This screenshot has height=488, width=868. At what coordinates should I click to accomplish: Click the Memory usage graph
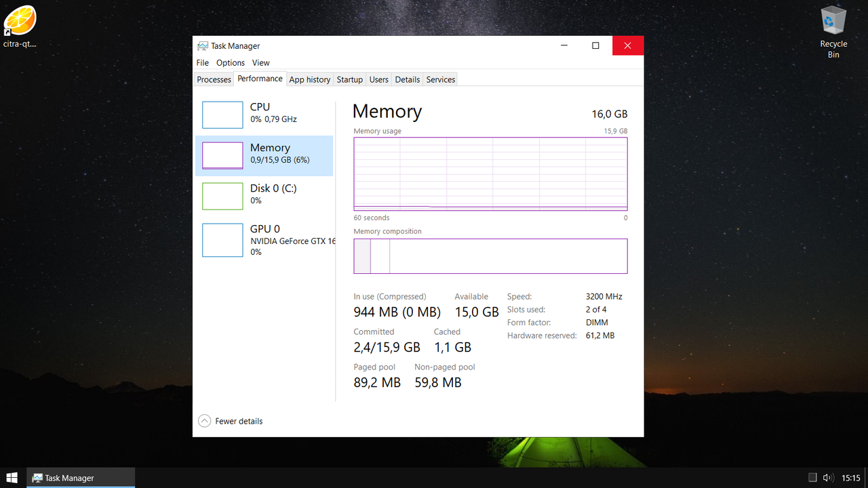tap(490, 173)
